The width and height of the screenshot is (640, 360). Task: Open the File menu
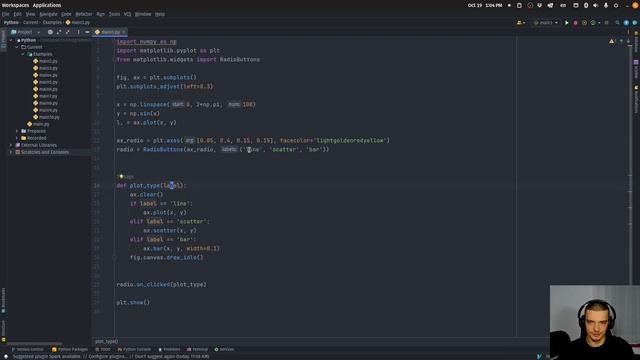pyautogui.click(x=5, y=14)
